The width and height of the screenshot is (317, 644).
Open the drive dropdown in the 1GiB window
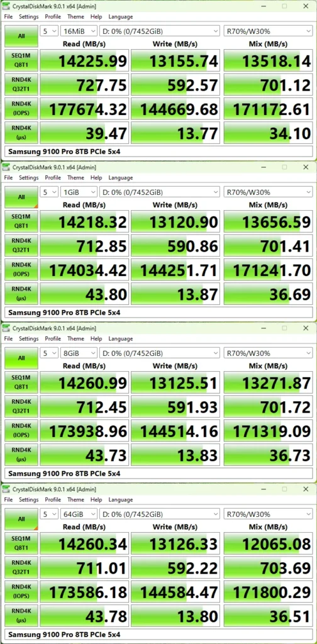pos(160,192)
